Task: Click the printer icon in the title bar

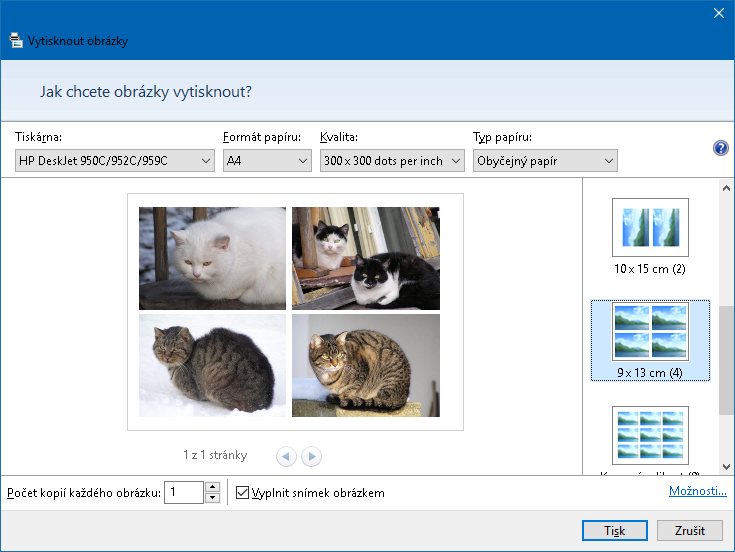Action: [16, 40]
